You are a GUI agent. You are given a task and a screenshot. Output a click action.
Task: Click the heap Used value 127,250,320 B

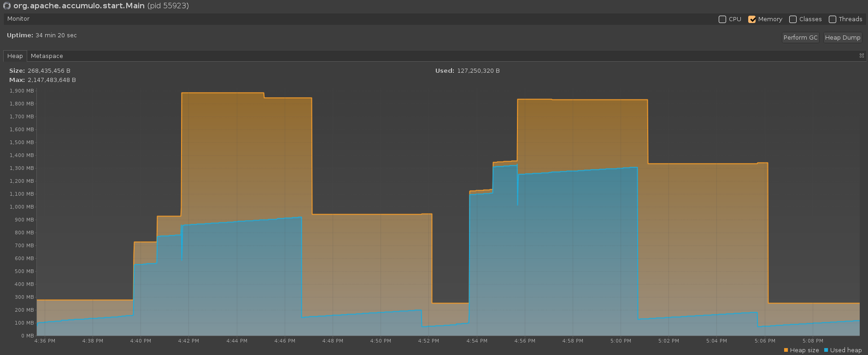[478, 71]
